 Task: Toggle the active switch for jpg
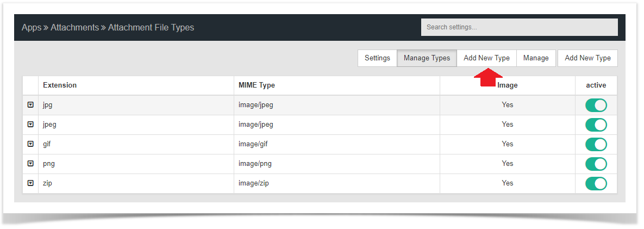pos(596,105)
